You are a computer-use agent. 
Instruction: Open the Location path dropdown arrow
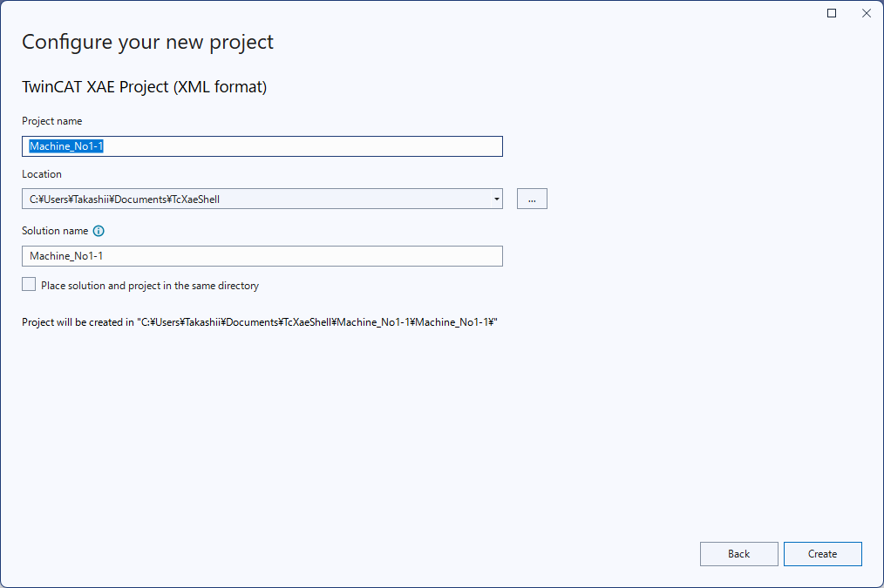pos(496,199)
